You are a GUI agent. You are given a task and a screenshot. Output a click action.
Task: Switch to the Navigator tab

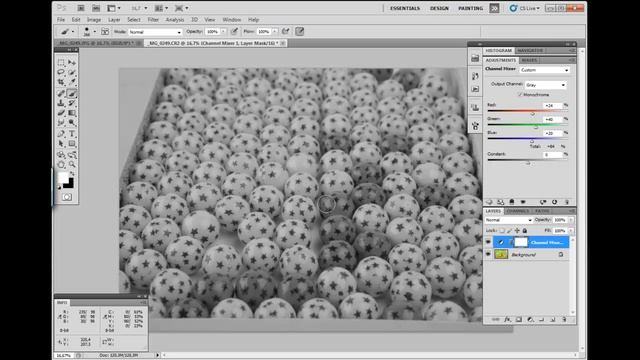pos(530,51)
